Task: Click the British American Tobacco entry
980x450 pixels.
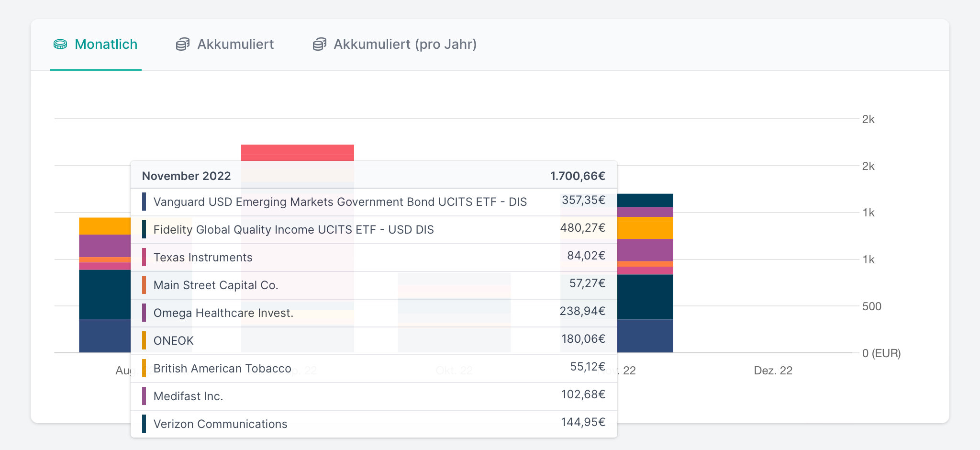Action: [x=222, y=369]
